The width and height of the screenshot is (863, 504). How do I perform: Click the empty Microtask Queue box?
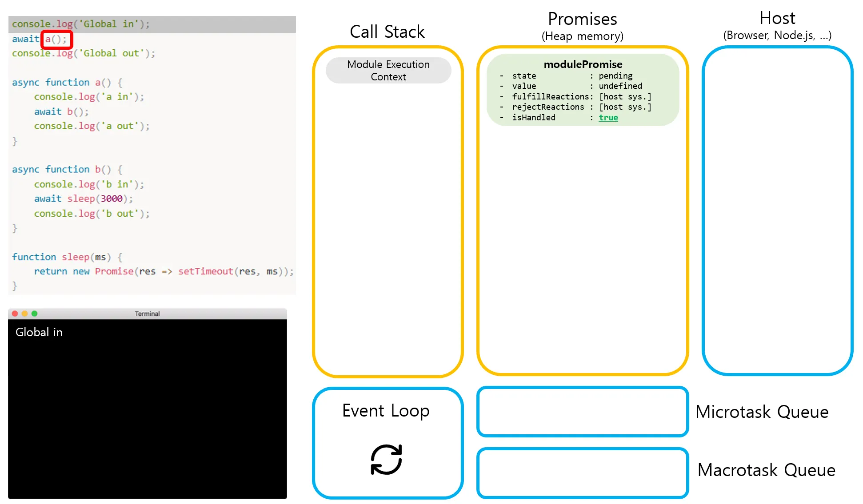[x=582, y=412]
